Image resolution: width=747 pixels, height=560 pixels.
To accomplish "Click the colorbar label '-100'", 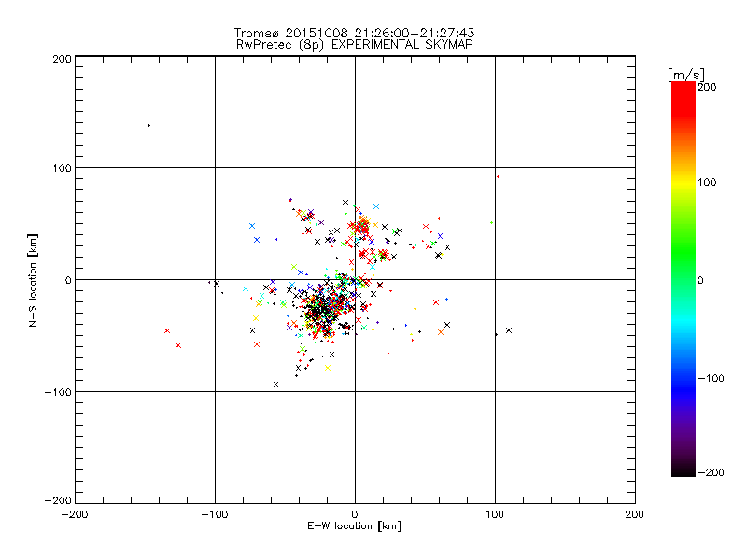I will pyautogui.click(x=711, y=378).
